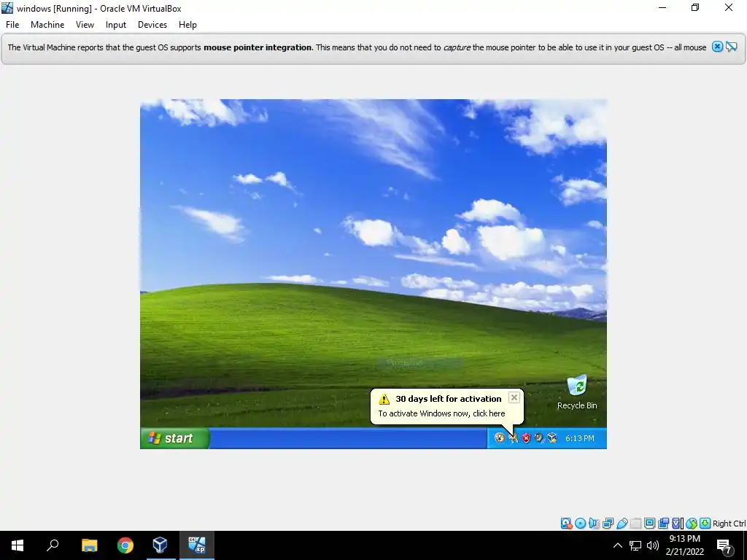
Task: Open the Windows 10 Start menu
Action: click(x=18, y=545)
